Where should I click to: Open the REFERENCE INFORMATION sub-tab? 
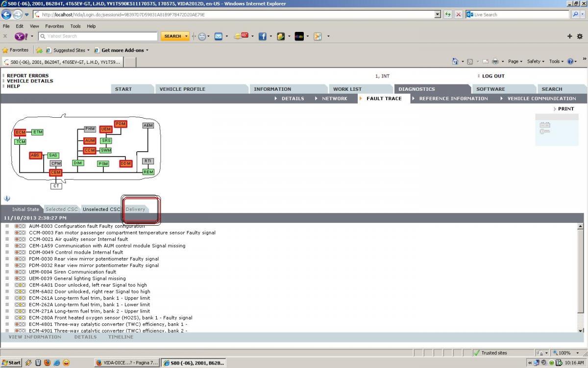[x=453, y=99]
